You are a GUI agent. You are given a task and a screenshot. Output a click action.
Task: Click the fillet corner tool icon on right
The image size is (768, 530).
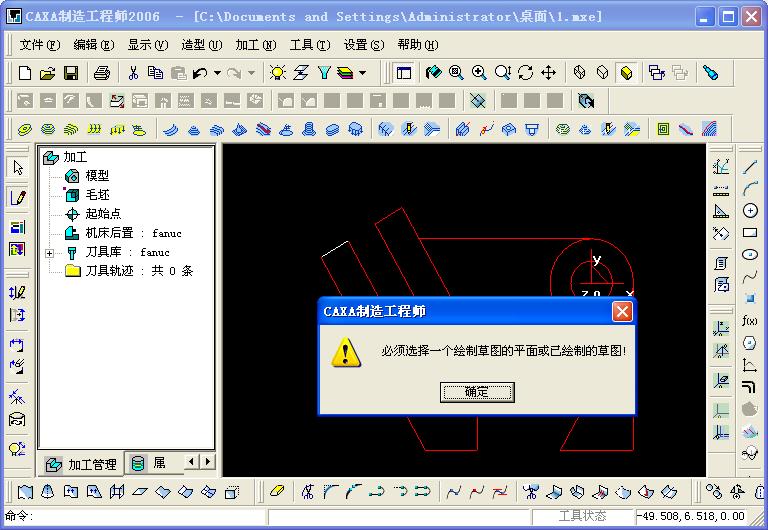coord(750,387)
